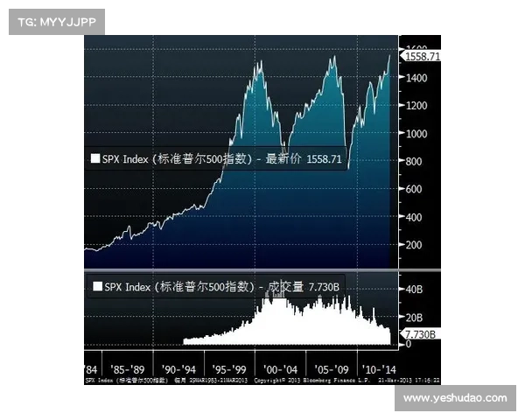
Task: Click the 600 price axis label
Action: (x=414, y=189)
